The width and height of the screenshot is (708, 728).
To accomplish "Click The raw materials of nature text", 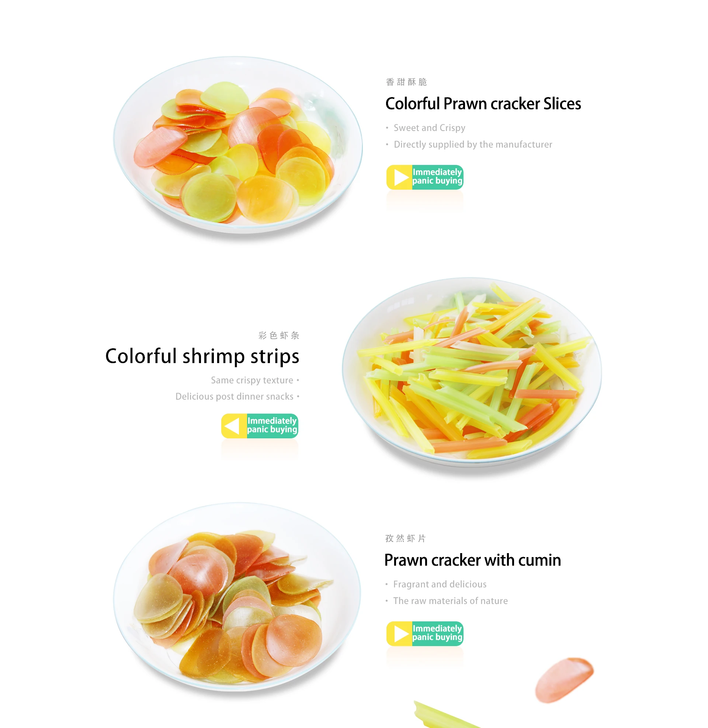I will pyautogui.click(x=451, y=601).
